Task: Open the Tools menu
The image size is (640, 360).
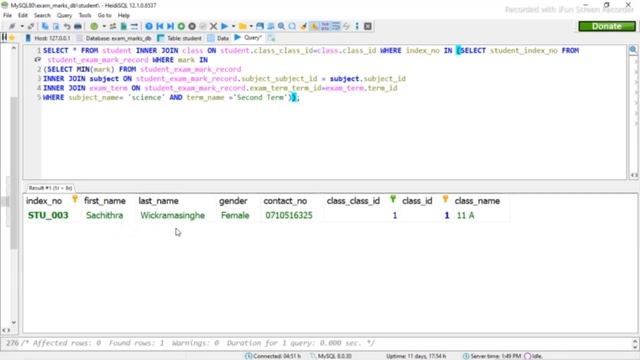Action: pyautogui.click(x=85, y=15)
